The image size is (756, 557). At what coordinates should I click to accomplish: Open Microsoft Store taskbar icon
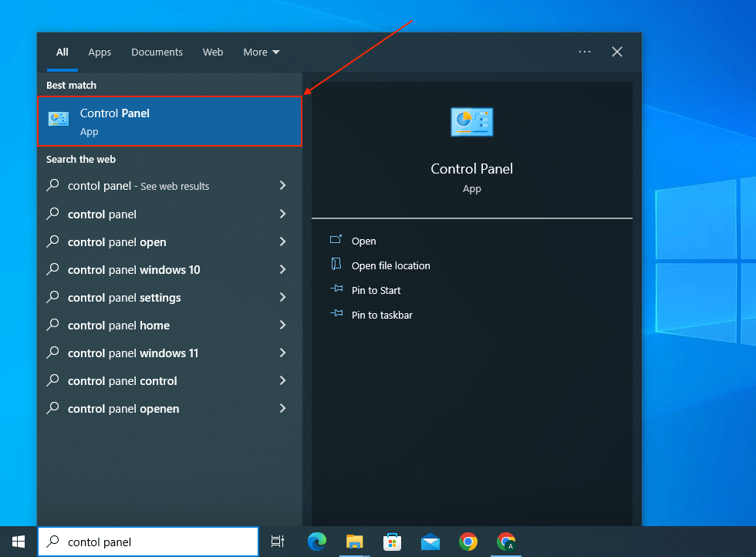pos(392,542)
